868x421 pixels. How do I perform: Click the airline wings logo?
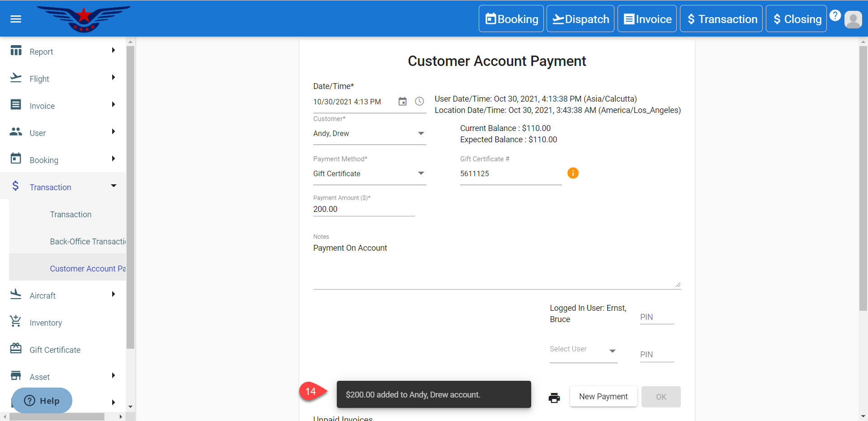pyautogui.click(x=83, y=19)
